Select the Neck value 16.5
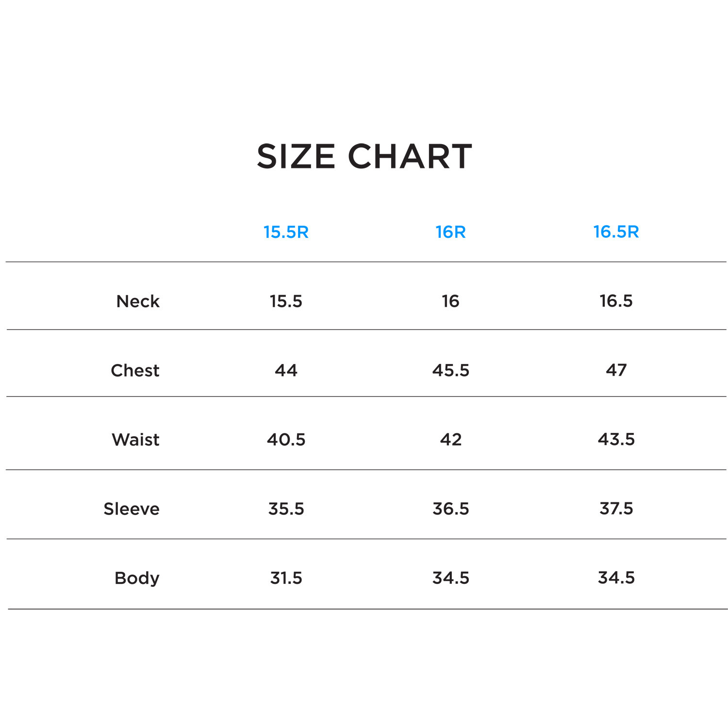 [616, 301]
